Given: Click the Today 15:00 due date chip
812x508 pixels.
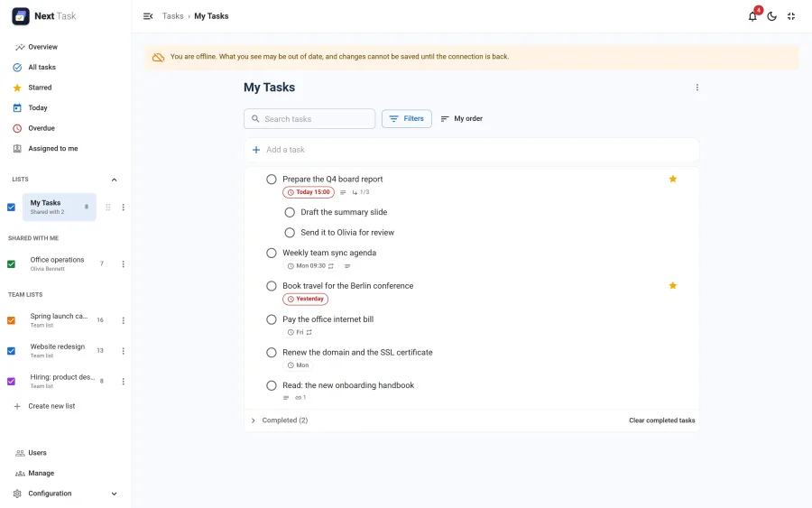Looking at the screenshot, I should click(309, 192).
